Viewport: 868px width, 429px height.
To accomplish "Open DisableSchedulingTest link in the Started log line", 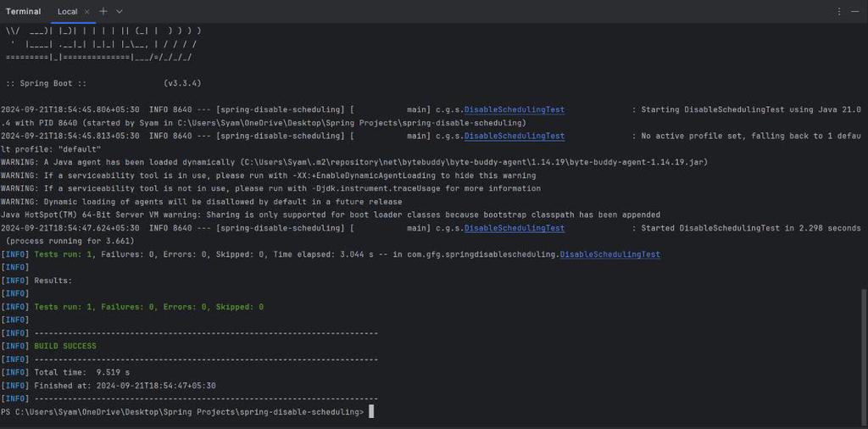I will (x=514, y=228).
